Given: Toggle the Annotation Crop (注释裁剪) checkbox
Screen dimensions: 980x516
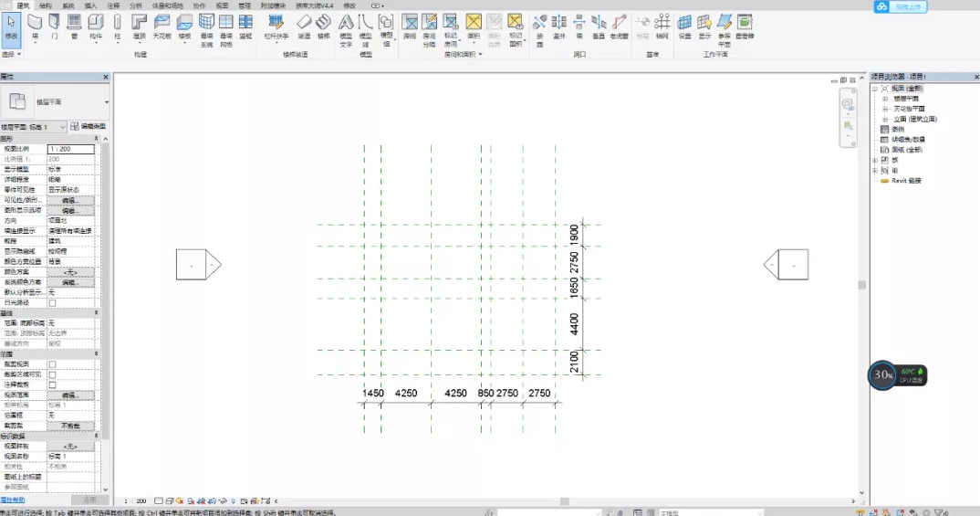Looking at the screenshot, I should 53,384.
